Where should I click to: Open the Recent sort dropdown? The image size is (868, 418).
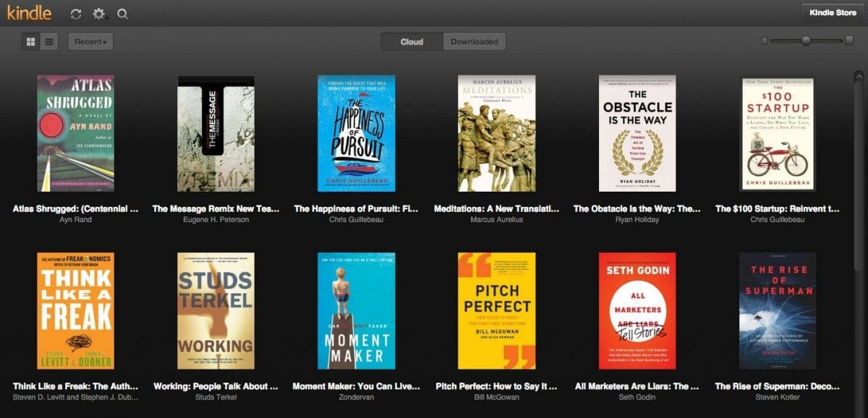90,42
